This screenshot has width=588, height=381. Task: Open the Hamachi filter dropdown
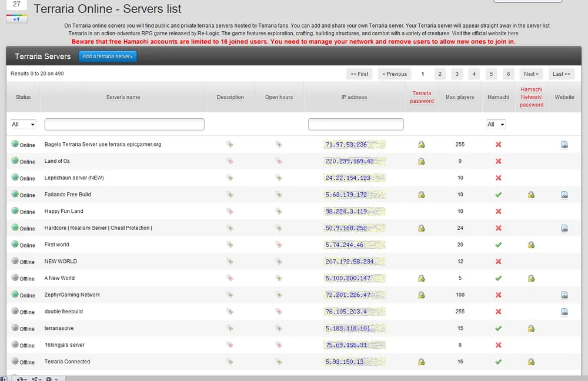pos(496,124)
